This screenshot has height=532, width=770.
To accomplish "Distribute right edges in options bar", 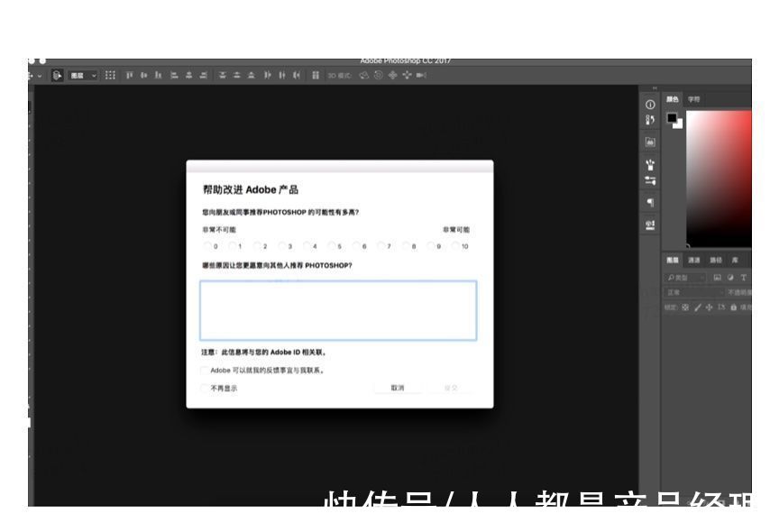I will 297,75.
